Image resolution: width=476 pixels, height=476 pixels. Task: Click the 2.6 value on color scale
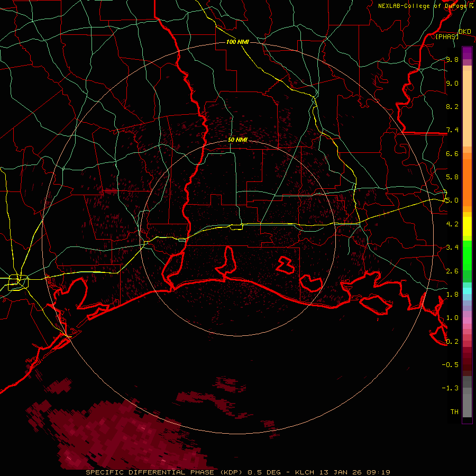(x=452, y=271)
